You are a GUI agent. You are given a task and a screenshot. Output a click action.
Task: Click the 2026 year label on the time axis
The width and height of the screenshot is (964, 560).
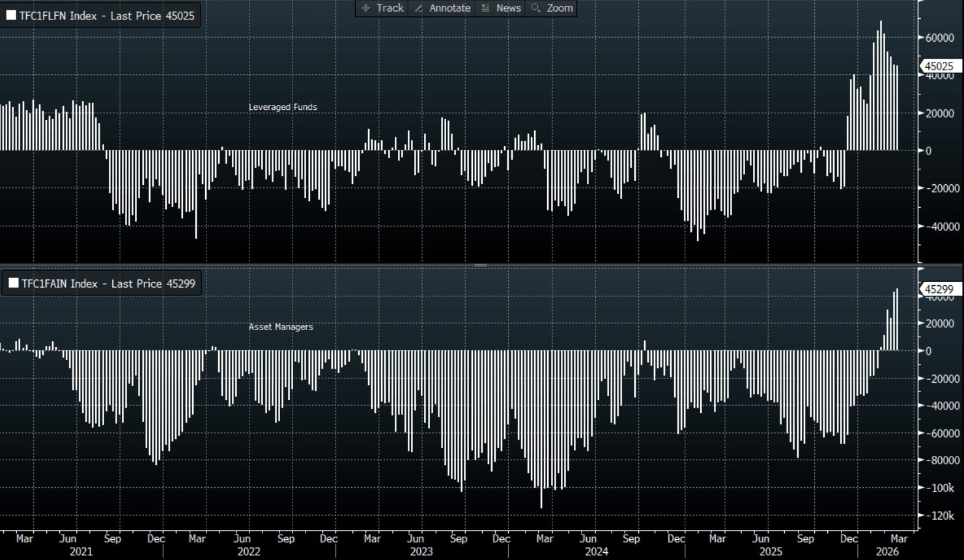pos(887,552)
